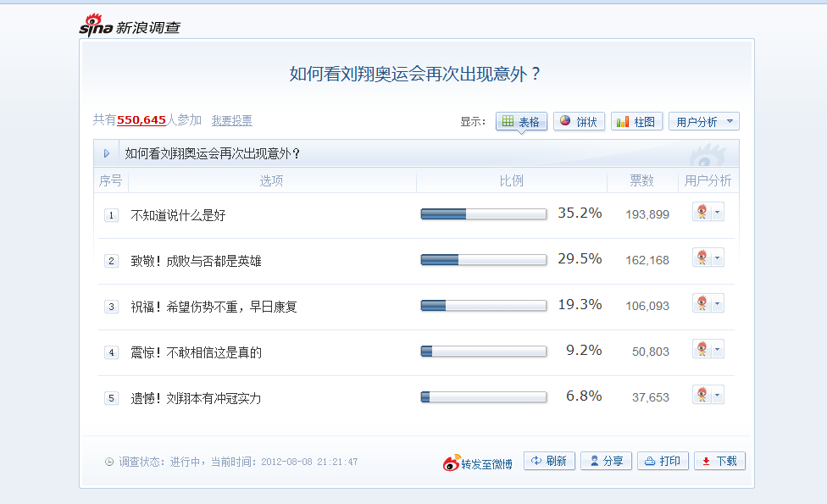
Task: Switch display to 柱图 bar chart view
Action: click(x=636, y=122)
